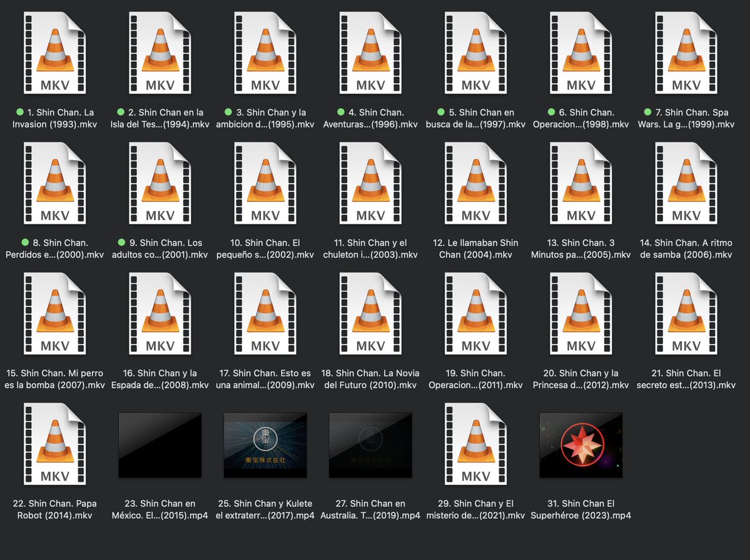Click the 14. Shin Chan. A ritmo de samba icon

pyautogui.click(x=686, y=183)
